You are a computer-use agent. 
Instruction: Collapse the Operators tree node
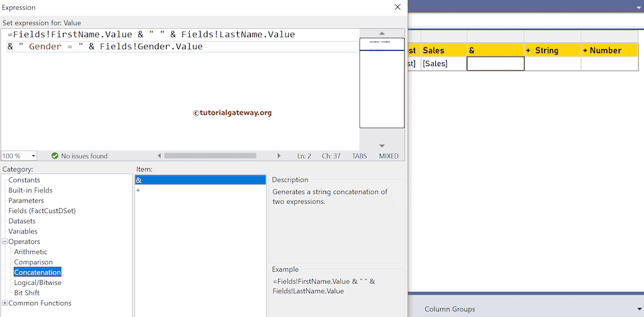(x=5, y=242)
